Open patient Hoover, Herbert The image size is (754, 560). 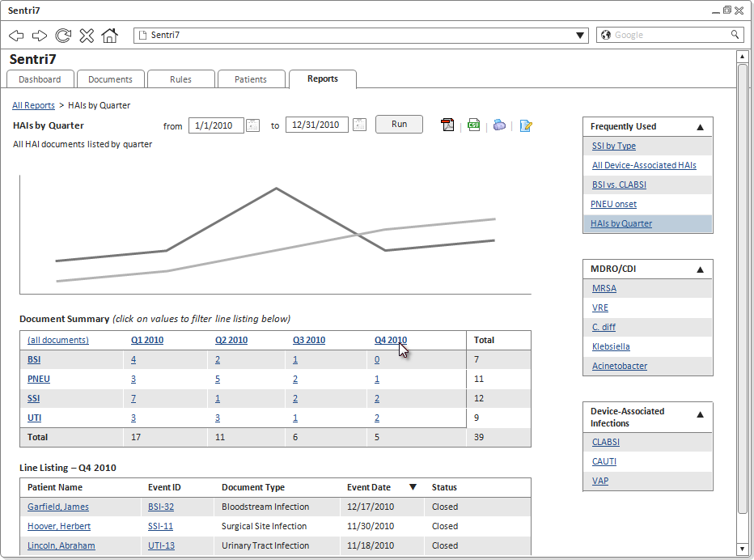click(59, 526)
